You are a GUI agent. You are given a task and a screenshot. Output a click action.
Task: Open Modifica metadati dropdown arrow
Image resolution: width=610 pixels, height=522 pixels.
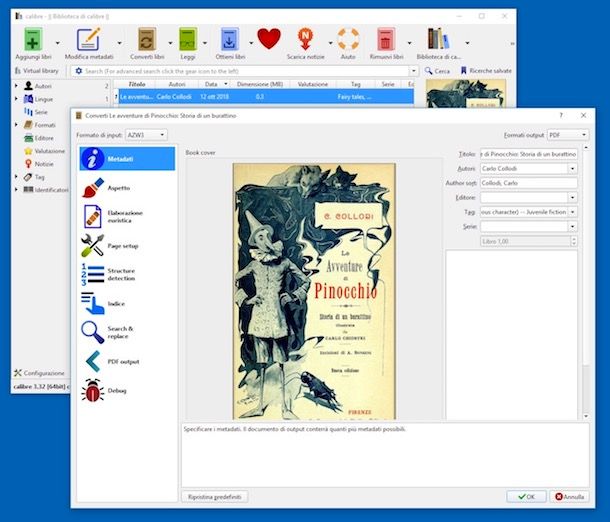pos(119,43)
